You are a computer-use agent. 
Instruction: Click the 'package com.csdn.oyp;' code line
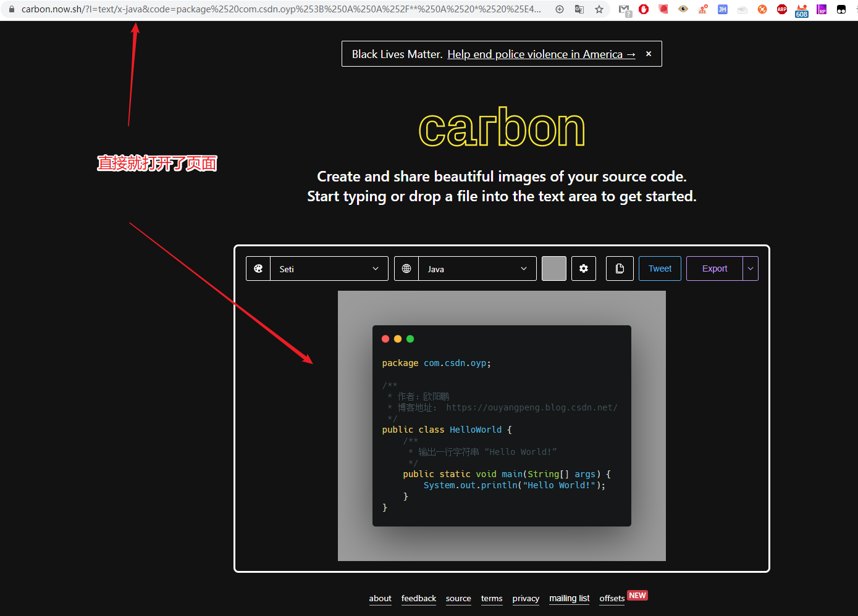click(437, 363)
